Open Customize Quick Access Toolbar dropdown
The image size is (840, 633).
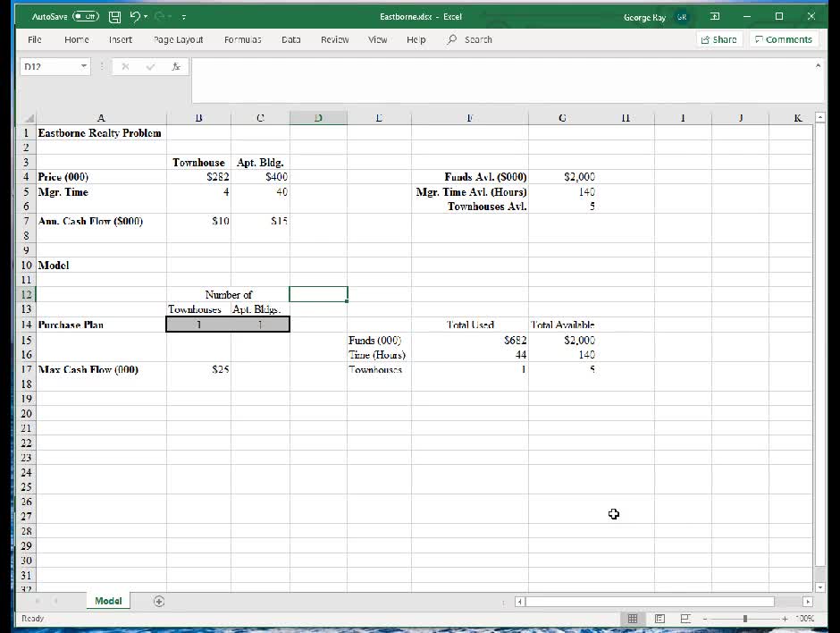point(184,17)
